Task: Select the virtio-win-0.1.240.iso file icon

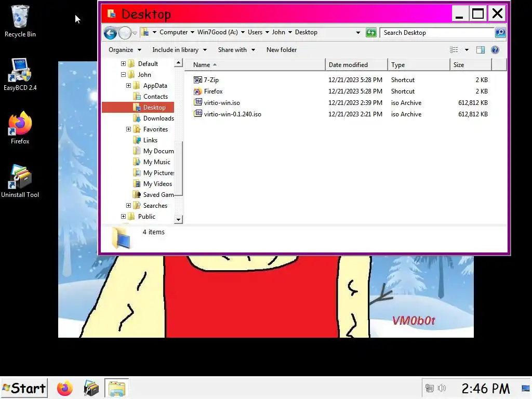Action: (198, 114)
